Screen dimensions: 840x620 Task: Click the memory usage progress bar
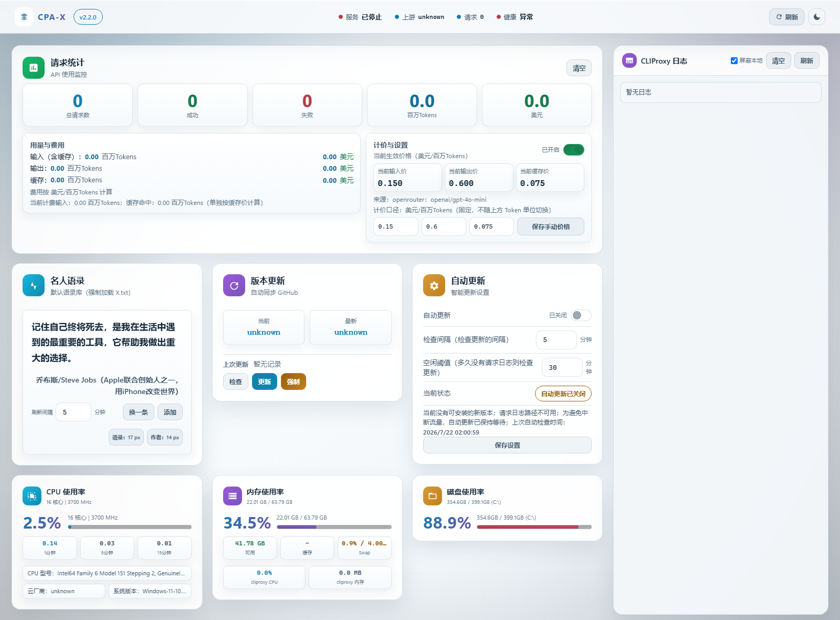click(334, 526)
